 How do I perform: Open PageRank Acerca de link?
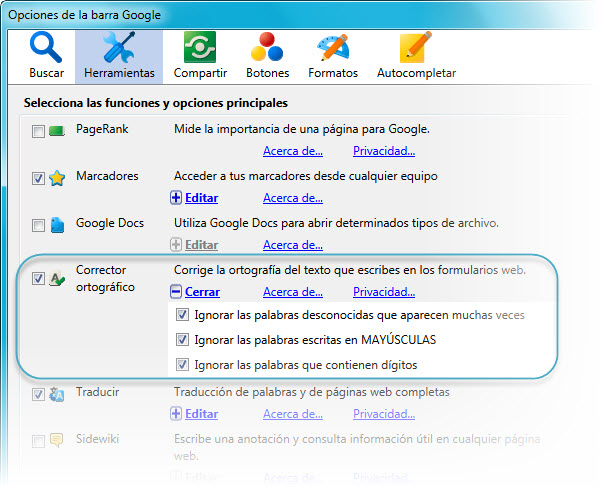click(293, 151)
